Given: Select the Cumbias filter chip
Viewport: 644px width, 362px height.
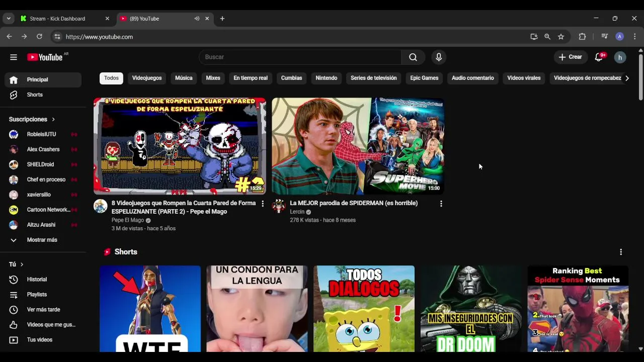Looking at the screenshot, I should point(291,78).
